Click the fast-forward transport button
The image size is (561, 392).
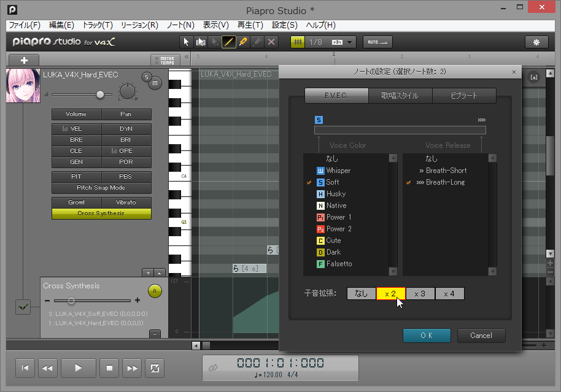click(132, 368)
